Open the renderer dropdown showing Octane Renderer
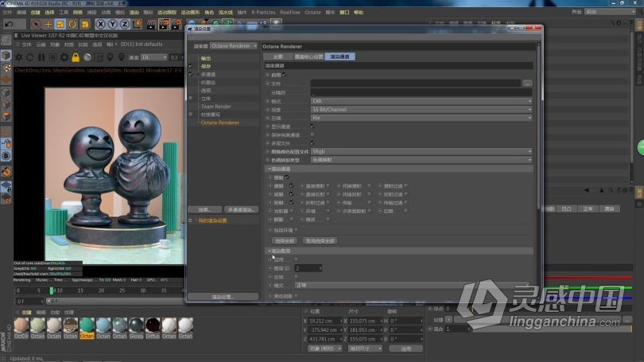Viewport: 644px width, 362px height. coord(234,46)
